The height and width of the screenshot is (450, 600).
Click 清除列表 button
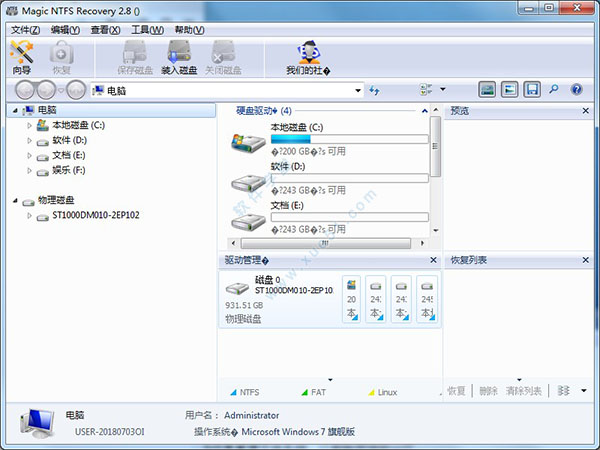click(x=523, y=391)
